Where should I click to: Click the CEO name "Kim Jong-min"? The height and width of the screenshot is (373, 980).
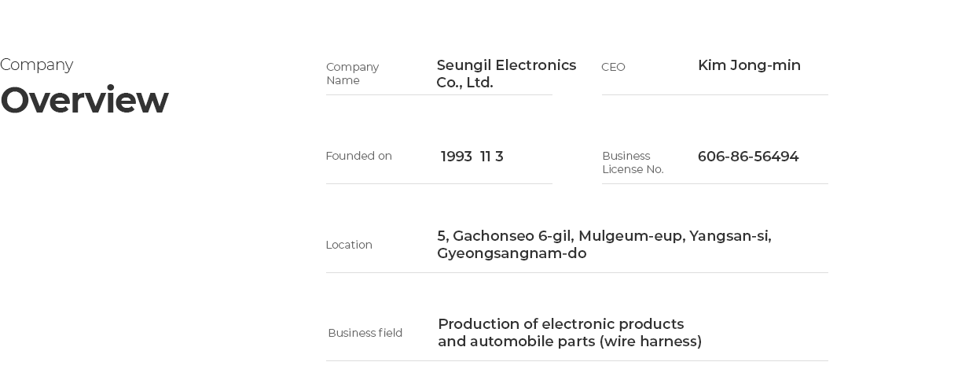(x=749, y=65)
